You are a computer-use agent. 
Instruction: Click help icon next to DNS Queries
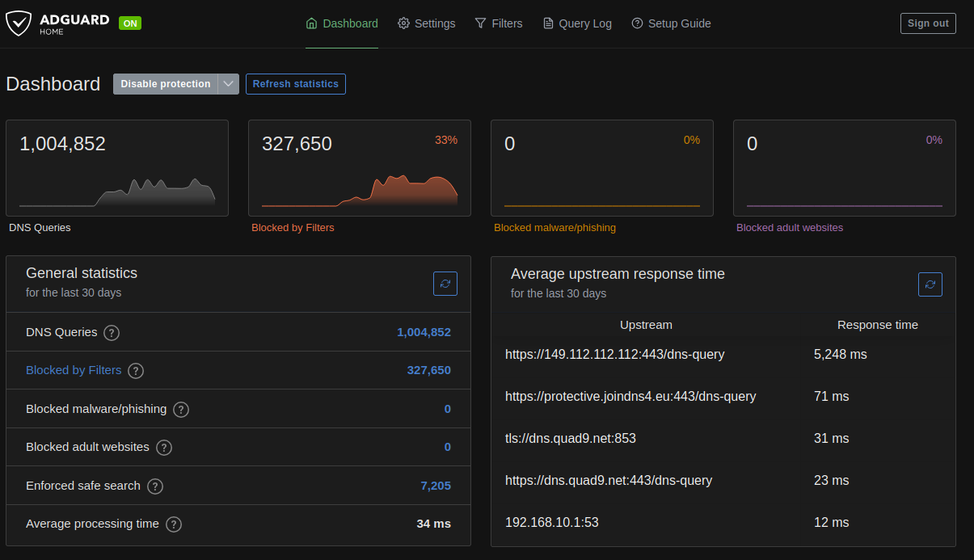point(112,333)
